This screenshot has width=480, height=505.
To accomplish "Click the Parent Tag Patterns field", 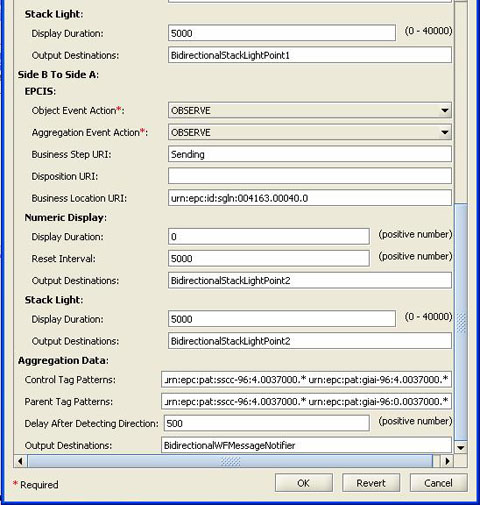I will click(x=306, y=402).
